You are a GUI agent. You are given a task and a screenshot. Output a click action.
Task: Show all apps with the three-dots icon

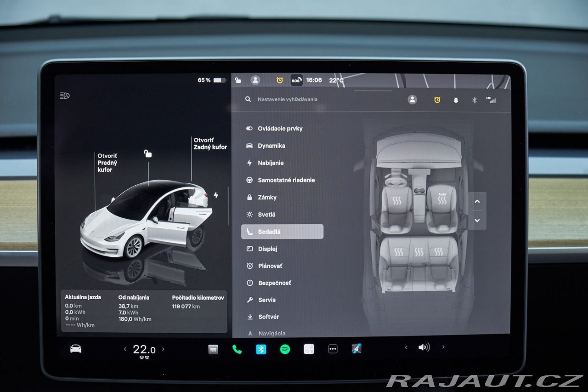point(333,349)
